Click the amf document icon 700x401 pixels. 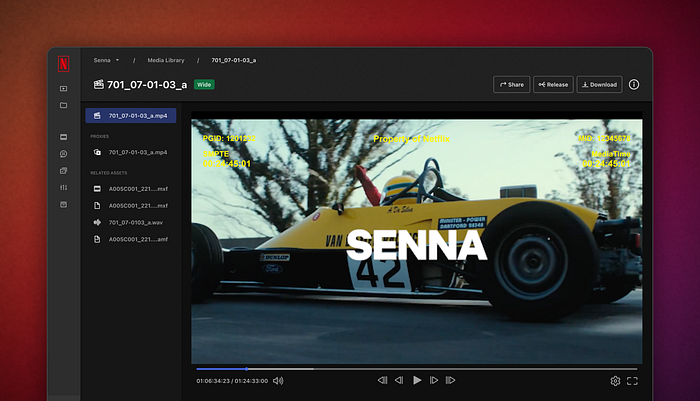point(97,239)
